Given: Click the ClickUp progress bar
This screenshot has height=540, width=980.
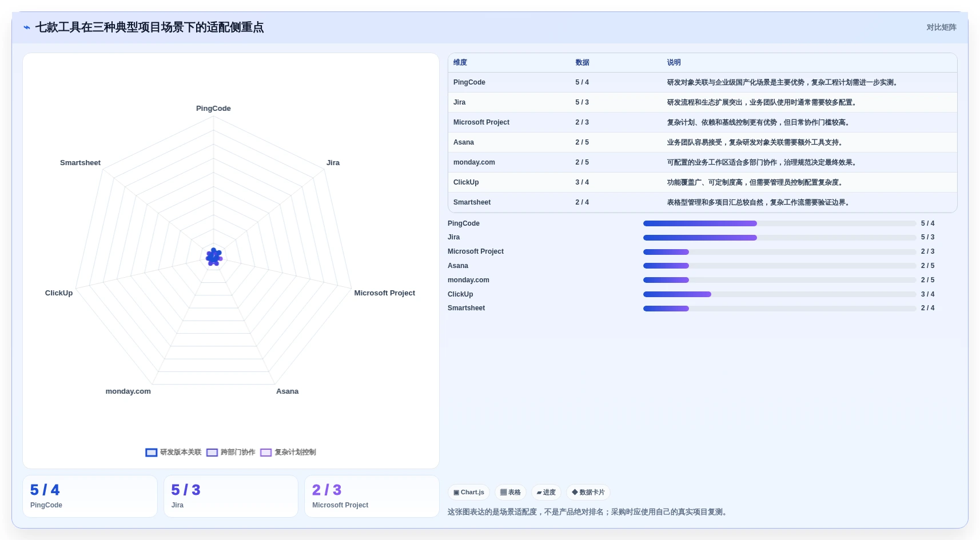Looking at the screenshot, I should click(x=779, y=294).
